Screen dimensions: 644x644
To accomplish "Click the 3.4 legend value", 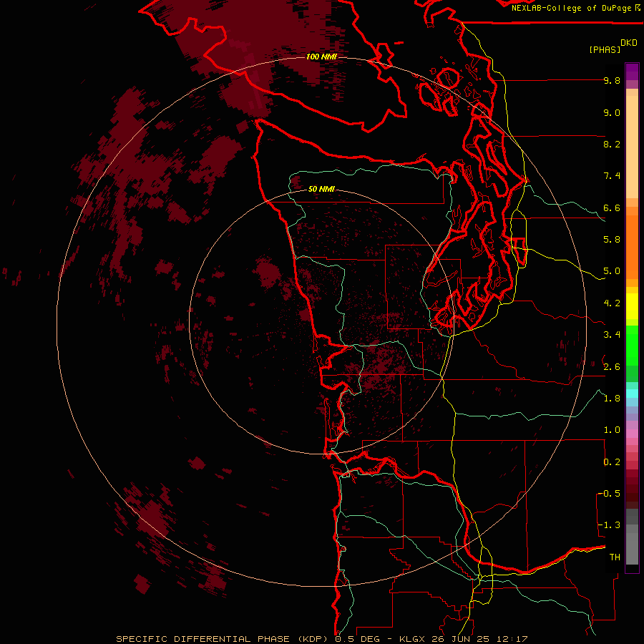I will click(612, 335).
